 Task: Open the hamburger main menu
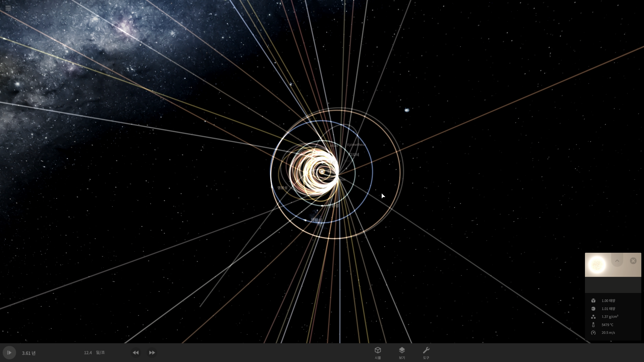click(x=8, y=8)
